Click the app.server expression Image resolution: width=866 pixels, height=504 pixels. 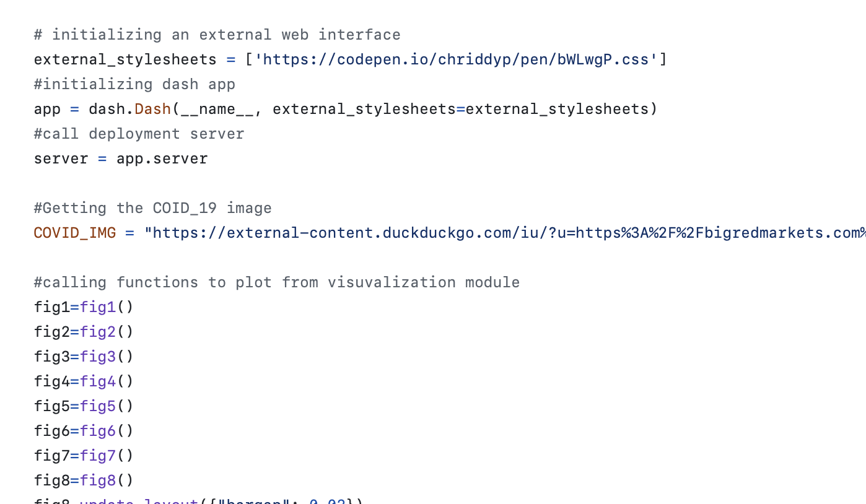[162, 159]
